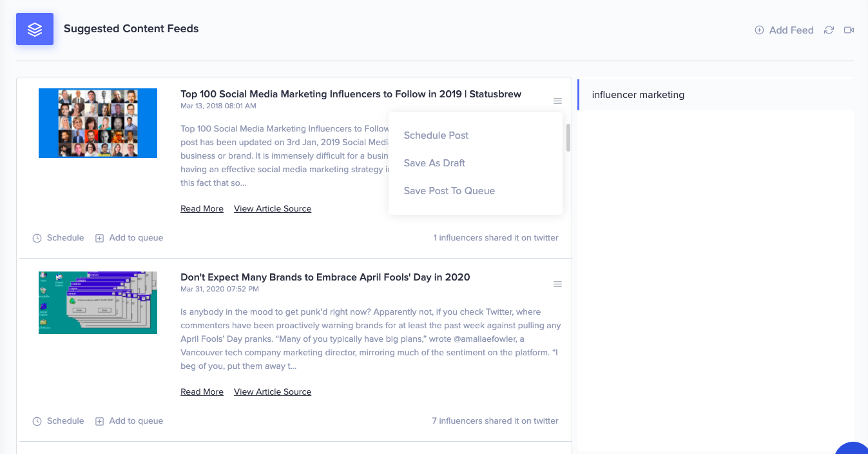868x454 pixels.
Task: Click the title 'Top 100 Social Media Marketing Influencers'
Action: pyautogui.click(x=351, y=94)
